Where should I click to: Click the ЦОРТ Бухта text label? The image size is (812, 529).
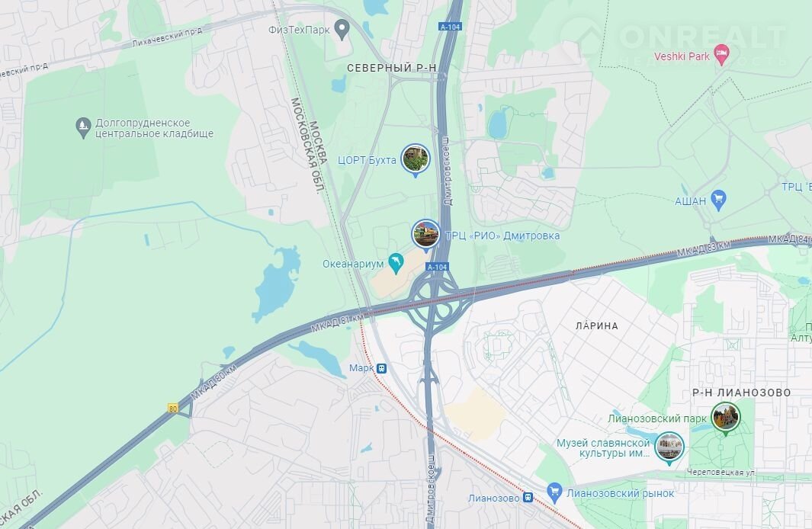point(367,160)
